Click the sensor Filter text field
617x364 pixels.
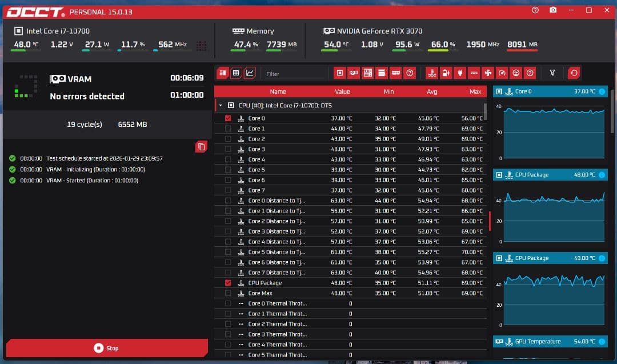295,74
